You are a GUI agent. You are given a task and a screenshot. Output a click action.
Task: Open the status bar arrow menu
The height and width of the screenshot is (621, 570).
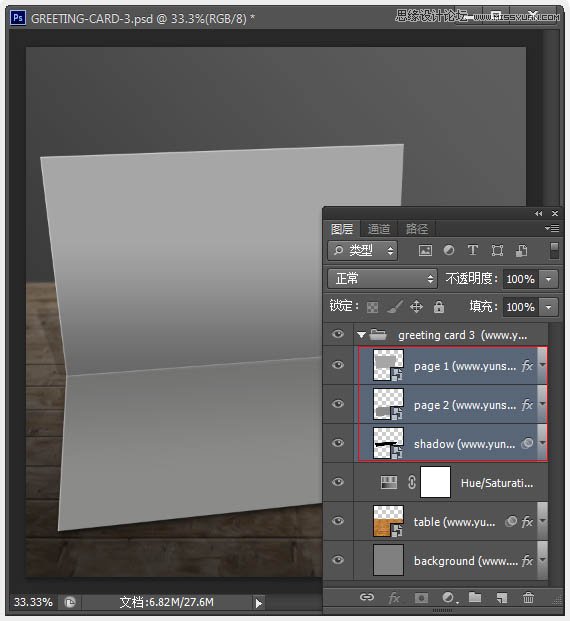(259, 603)
